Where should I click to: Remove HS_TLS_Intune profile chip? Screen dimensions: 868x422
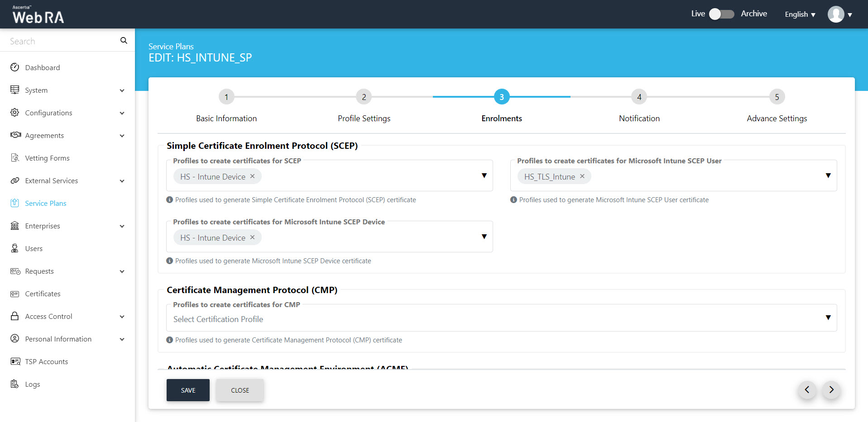(x=582, y=176)
